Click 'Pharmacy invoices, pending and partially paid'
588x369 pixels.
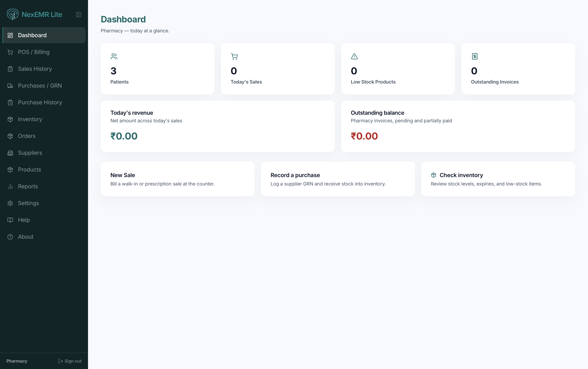click(401, 121)
